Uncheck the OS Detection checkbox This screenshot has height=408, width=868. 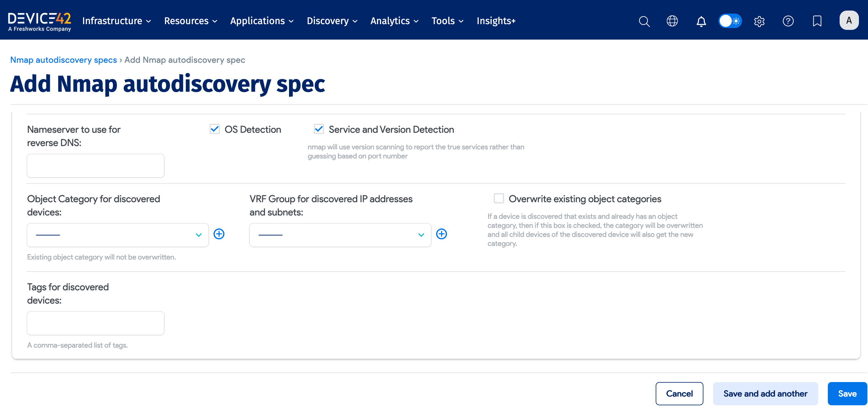[215, 129]
